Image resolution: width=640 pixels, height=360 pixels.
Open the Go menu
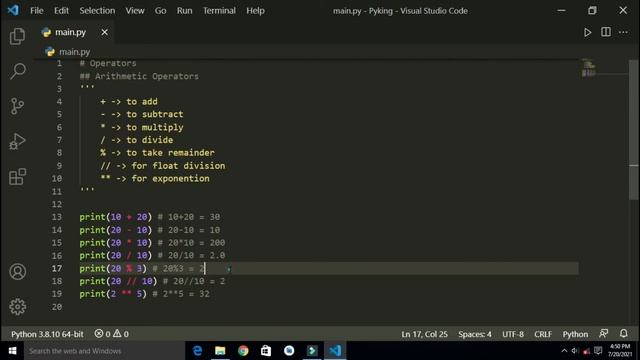click(160, 11)
